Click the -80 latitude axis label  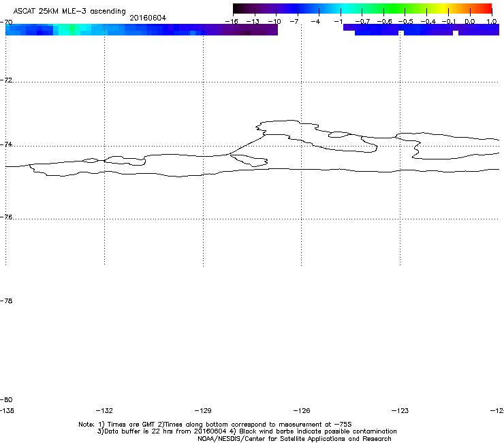point(6,400)
